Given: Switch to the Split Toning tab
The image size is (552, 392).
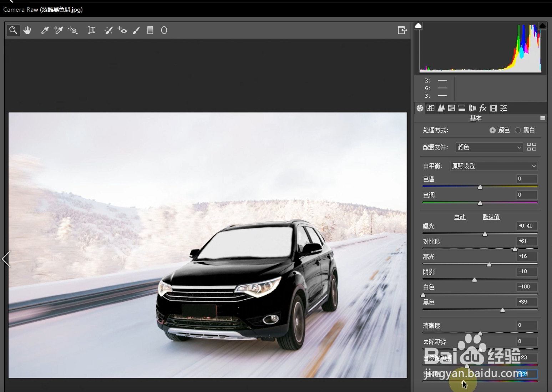Looking at the screenshot, I should [x=462, y=108].
